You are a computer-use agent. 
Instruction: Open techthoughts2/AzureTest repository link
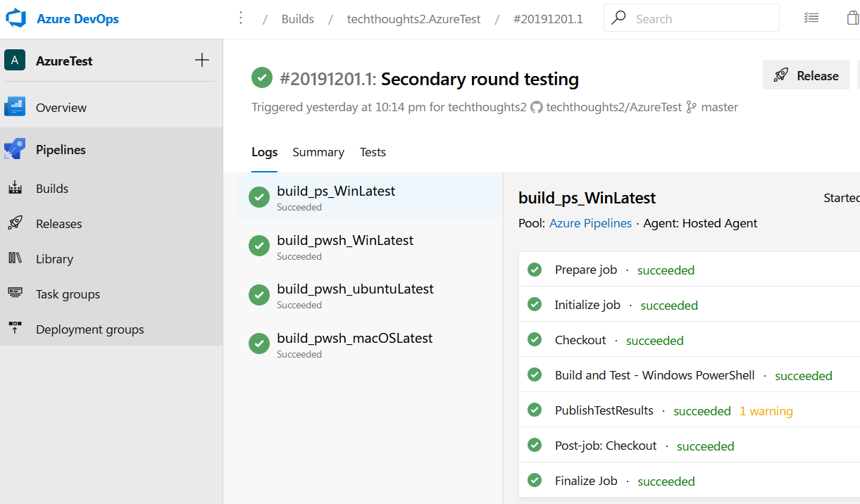click(x=613, y=107)
